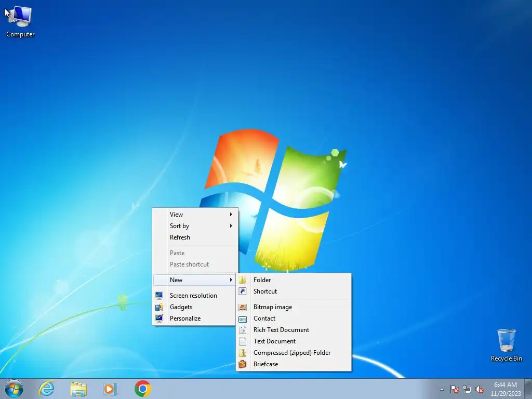The width and height of the screenshot is (532, 399).
Task: Click the Action Center flag icon
Action: [455, 389]
